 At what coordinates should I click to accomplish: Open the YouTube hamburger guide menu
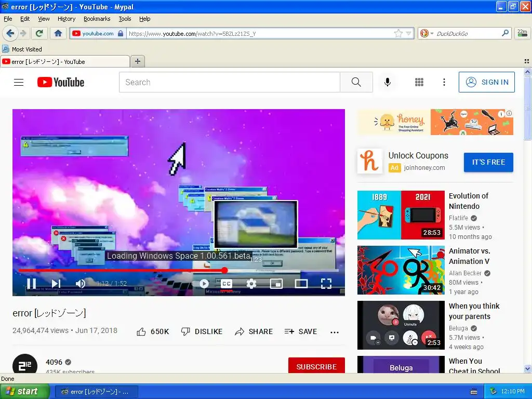[x=19, y=82]
